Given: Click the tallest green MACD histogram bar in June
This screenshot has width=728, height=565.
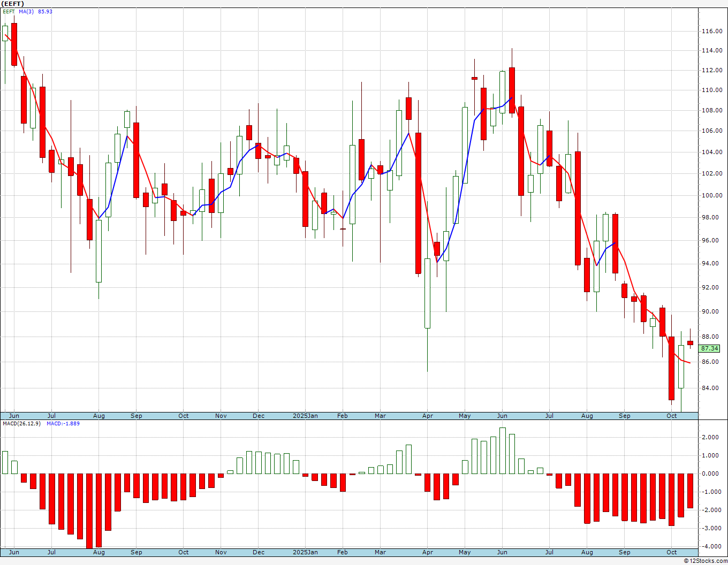Looking at the screenshot, I should tap(502, 451).
